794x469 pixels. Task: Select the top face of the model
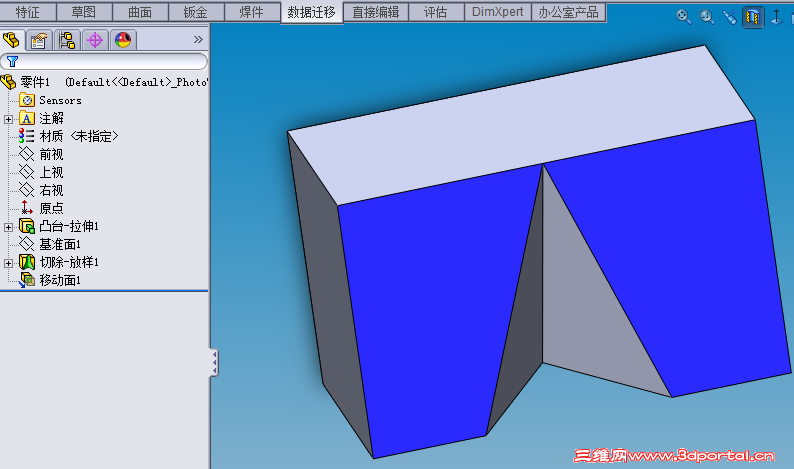[522, 124]
